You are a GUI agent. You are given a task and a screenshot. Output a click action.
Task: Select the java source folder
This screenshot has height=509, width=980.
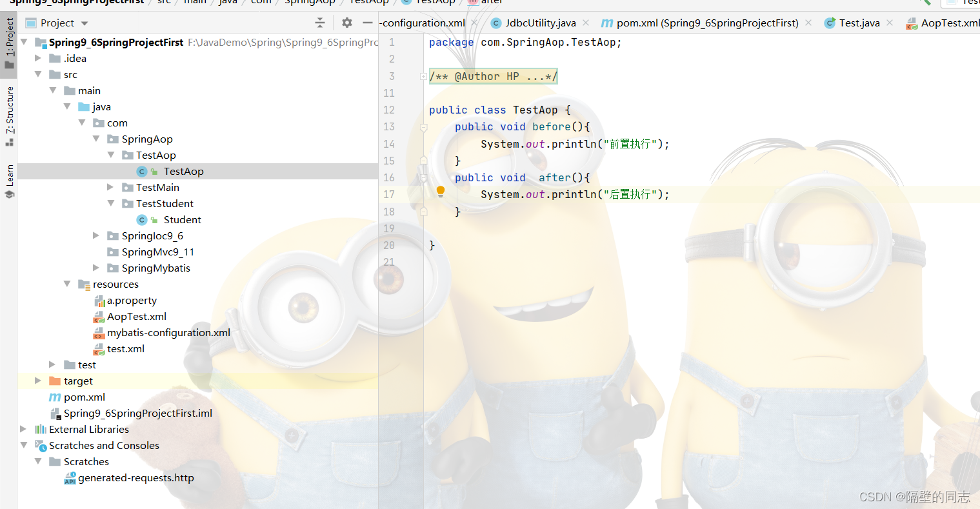point(101,107)
